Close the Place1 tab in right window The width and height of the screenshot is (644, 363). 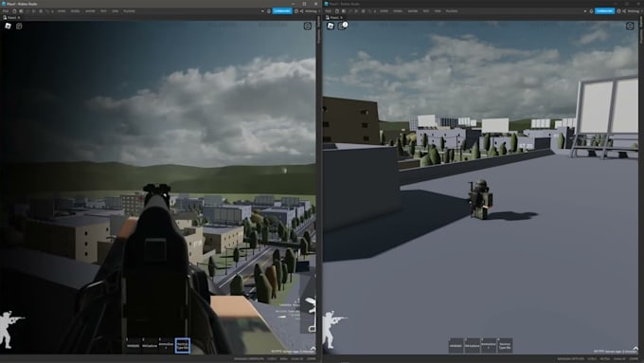pos(341,18)
